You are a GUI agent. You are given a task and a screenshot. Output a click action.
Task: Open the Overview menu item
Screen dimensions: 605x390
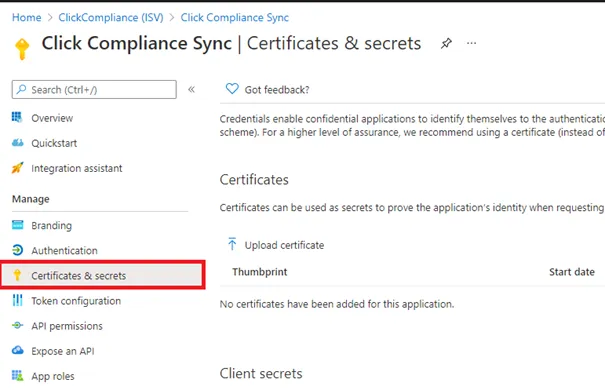pyautogui.click(x=52, y=118)
